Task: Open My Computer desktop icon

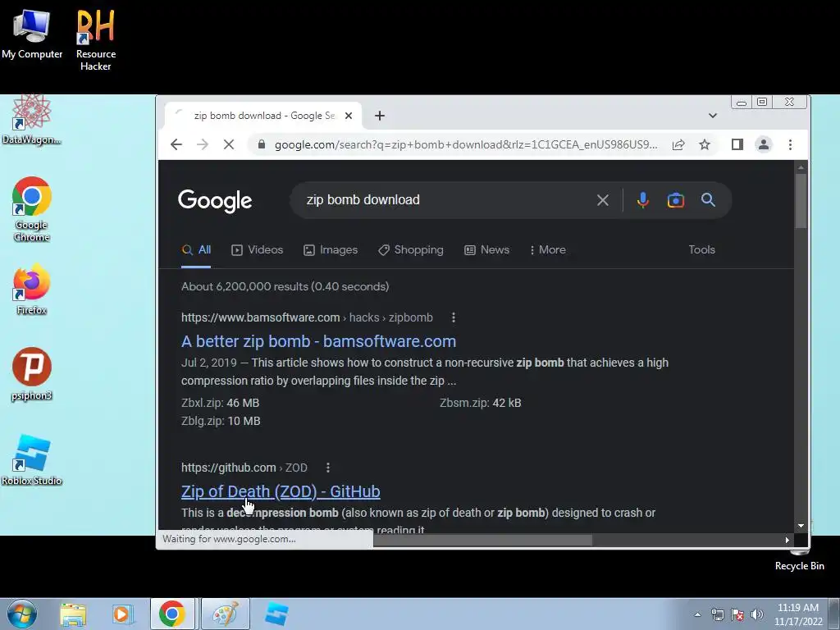Action: (x=32, y=34)
